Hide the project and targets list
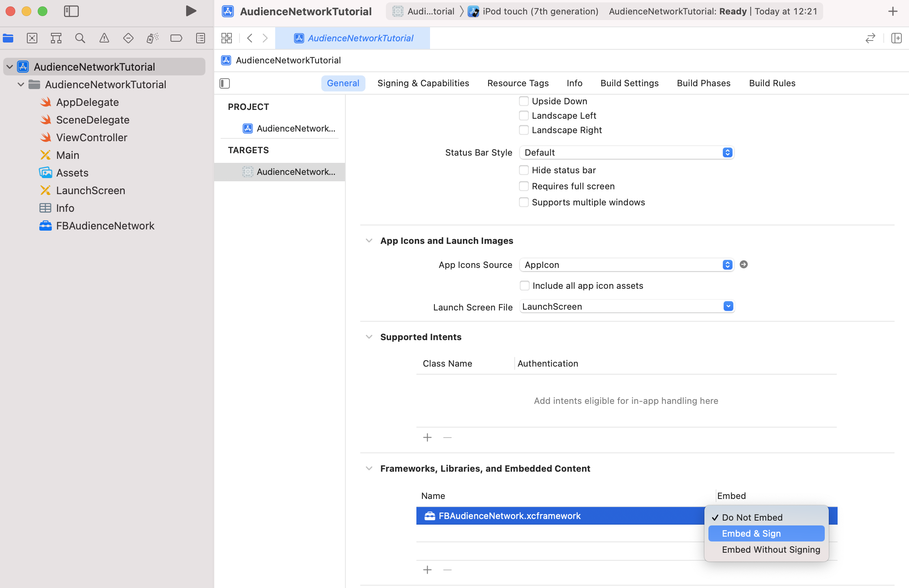Viewport: 909px width, 588px height. [225, 83]
